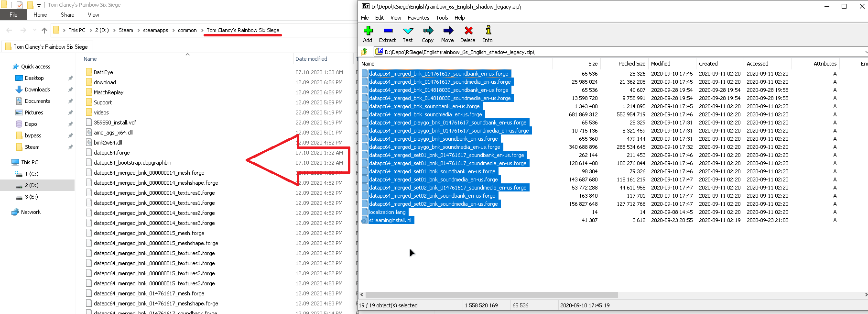The height and width of the screenshot is (314, 868).
Task: Select datapc64_bootstrap.depgraphbin file
Action: 132,163
